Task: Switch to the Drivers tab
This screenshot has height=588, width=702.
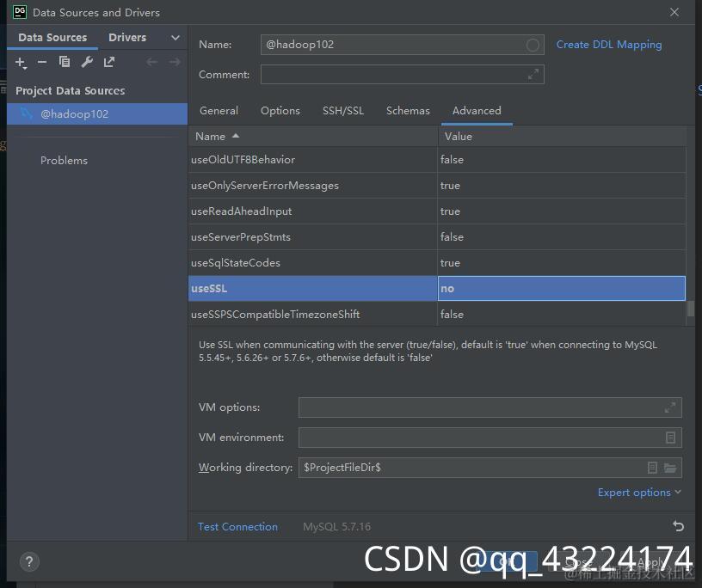Action: [127, 38]
